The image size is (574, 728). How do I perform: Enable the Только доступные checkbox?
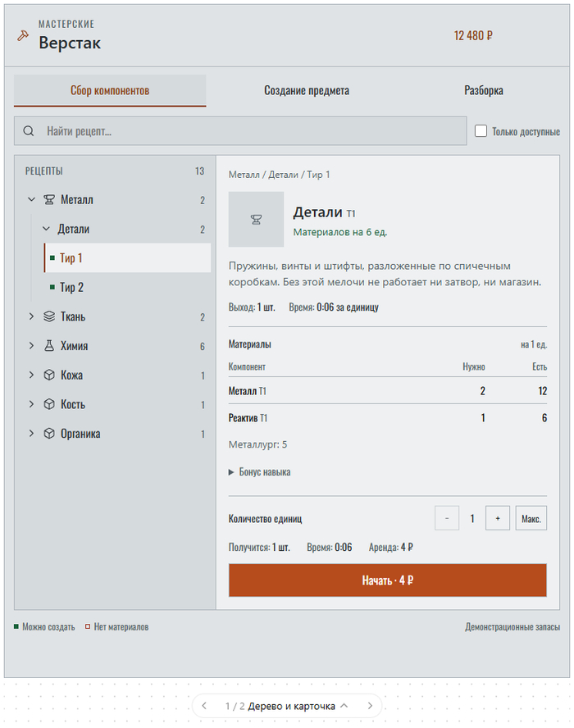click(x=481, y=131)
